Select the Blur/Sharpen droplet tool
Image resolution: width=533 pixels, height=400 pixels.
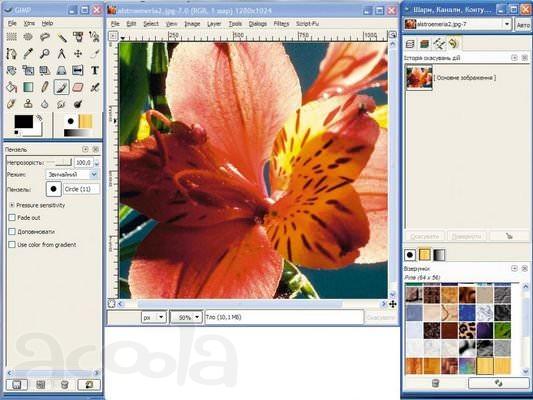[x=45, y=104]
